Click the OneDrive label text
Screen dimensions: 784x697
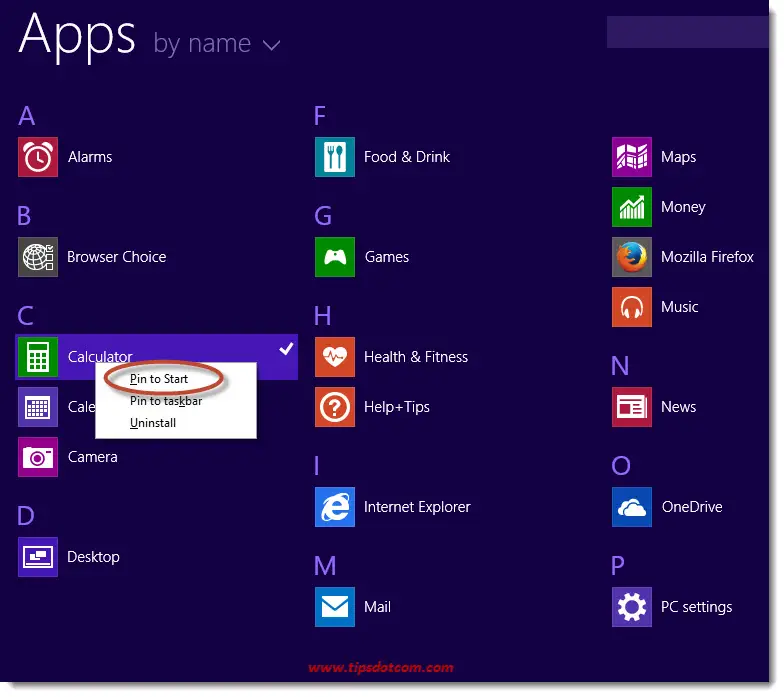(692, 507)
